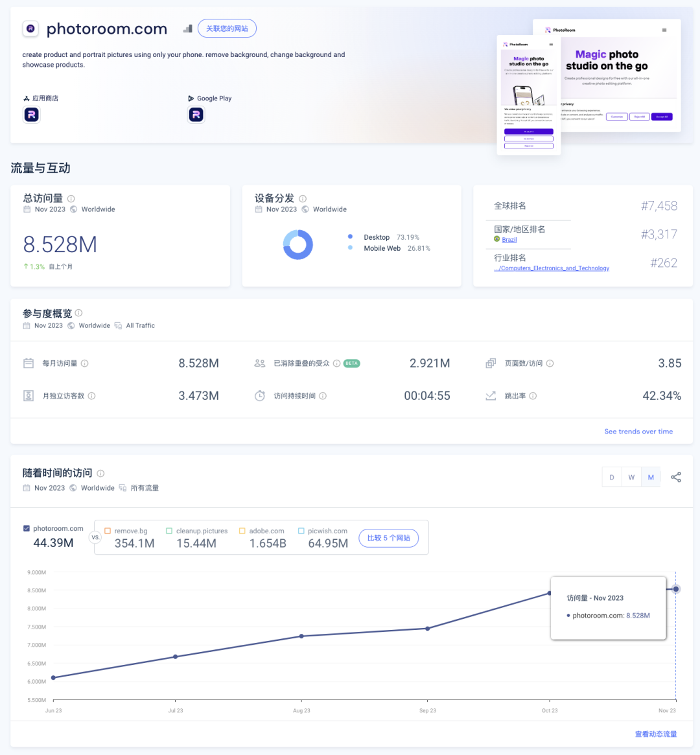
Task: Open the Google Play app icon
Action: [196, 115]
